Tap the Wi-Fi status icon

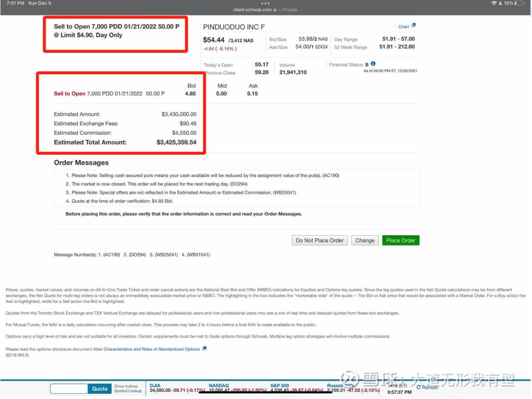[494, 3]
